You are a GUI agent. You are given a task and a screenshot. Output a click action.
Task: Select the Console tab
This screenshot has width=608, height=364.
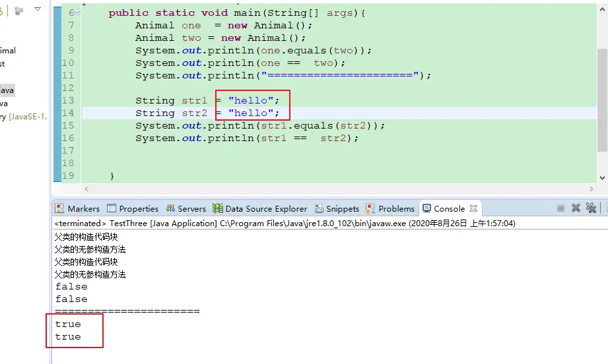click(443, 208)
